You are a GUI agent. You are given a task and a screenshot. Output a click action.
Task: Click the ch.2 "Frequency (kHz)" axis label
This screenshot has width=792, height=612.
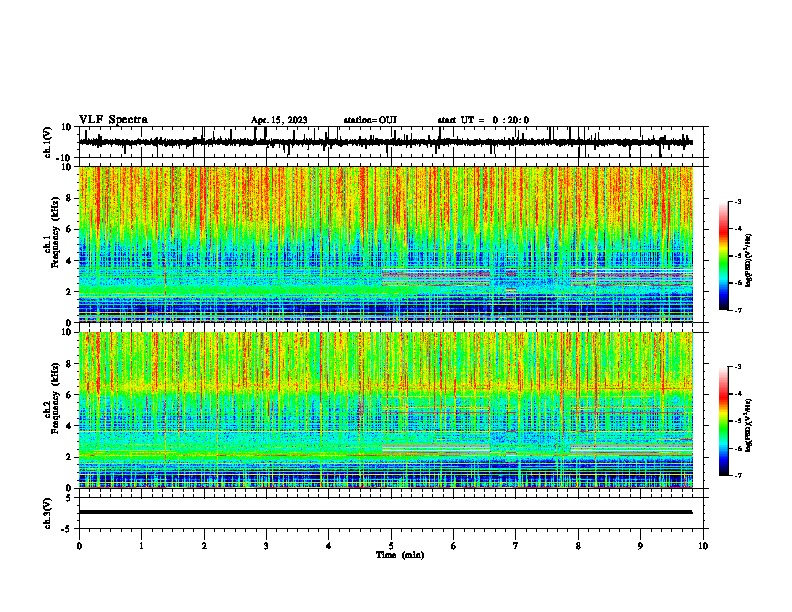(56, 398)
